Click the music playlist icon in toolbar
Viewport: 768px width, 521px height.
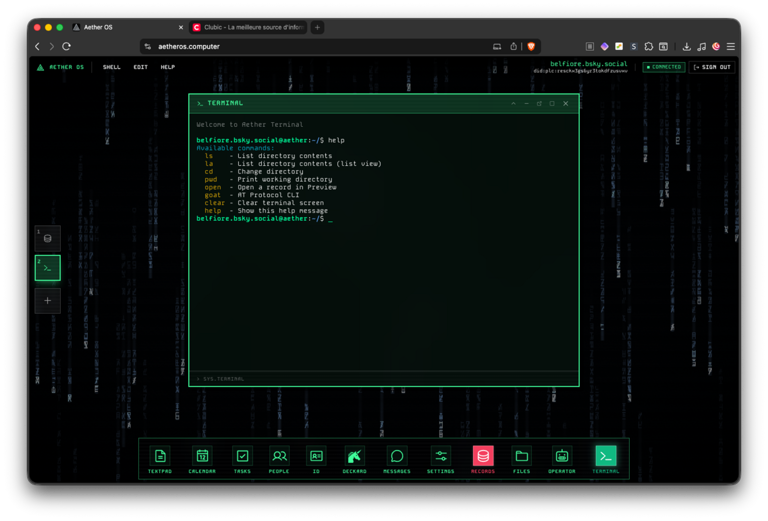pos(701,47)
